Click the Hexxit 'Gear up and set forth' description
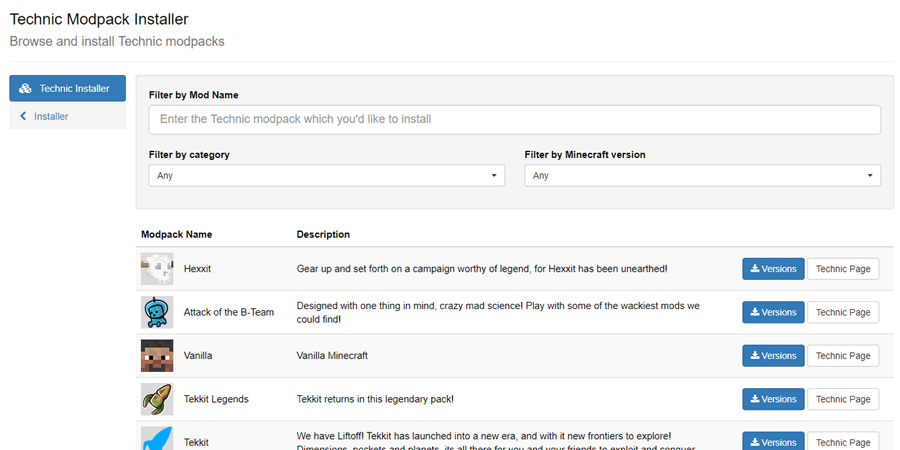Image resolution: width=900 pixels, height=450 pixels. tap(482, 269)
